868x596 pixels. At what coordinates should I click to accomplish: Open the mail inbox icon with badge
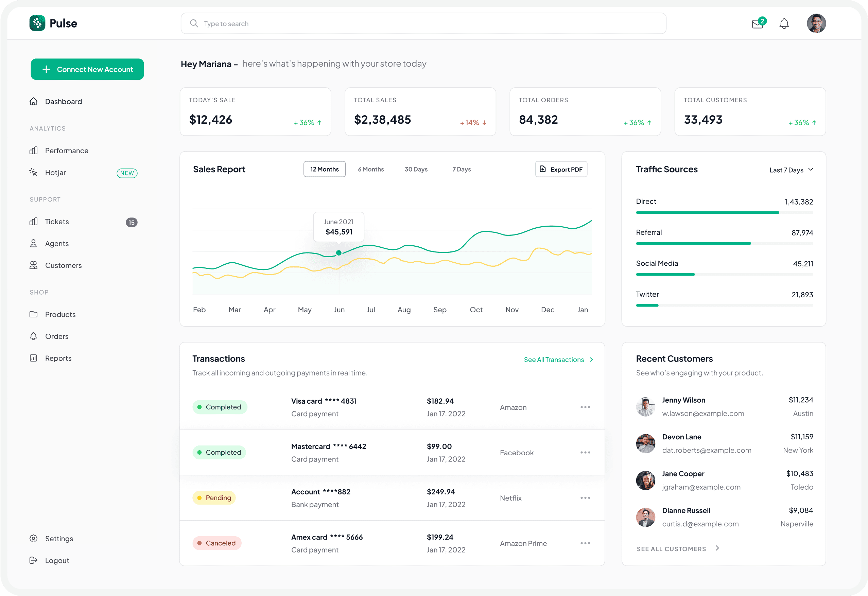[x=758, y=24]
